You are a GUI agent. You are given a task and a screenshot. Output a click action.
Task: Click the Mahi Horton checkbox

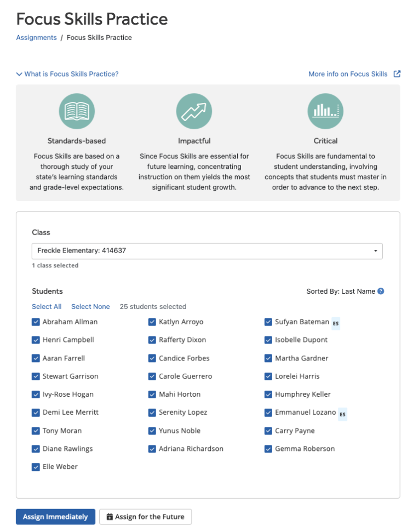click(152, 394)
